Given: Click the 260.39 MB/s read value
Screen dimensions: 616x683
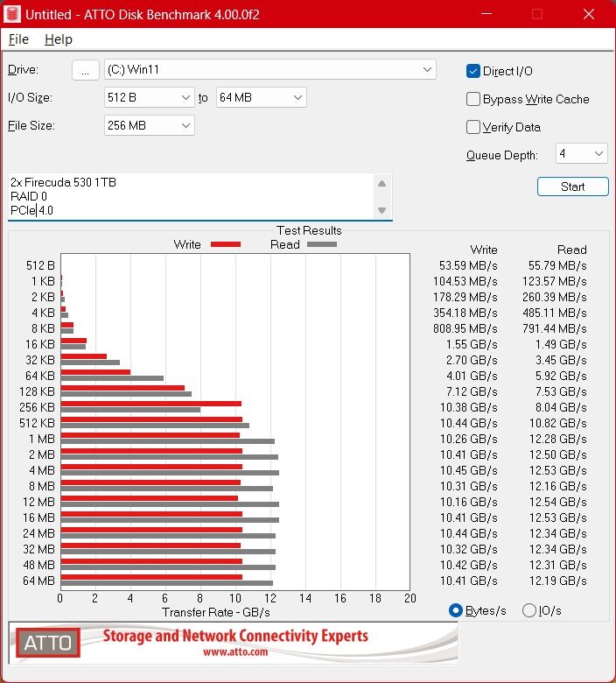Looking at the screenshot, I should 555,297.
